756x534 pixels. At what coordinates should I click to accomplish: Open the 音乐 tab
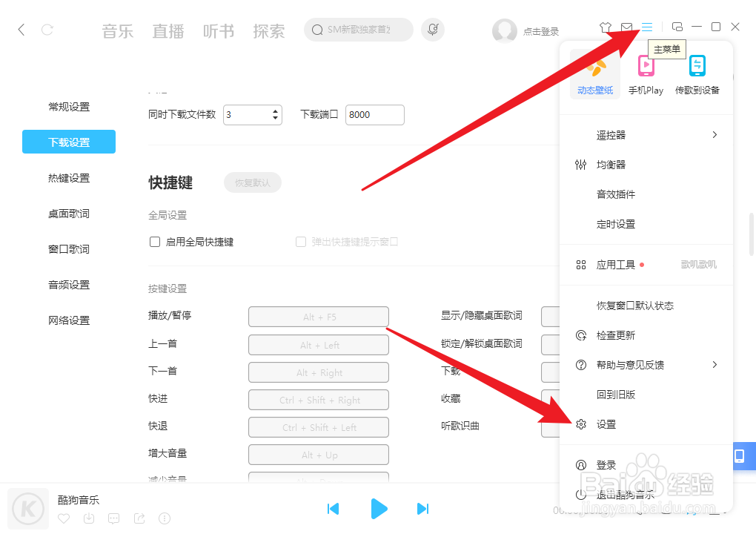click(118, 31)
